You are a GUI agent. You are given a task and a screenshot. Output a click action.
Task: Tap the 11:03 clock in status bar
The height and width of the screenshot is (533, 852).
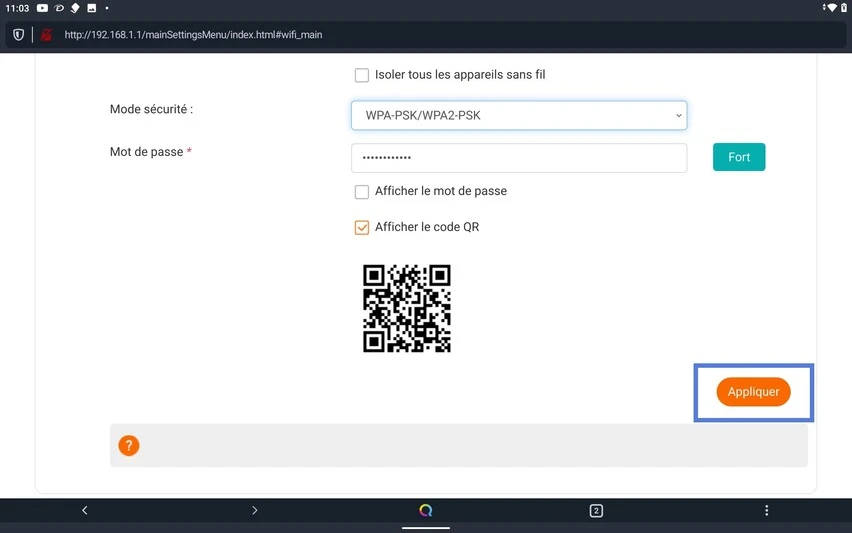pos(17,8)
